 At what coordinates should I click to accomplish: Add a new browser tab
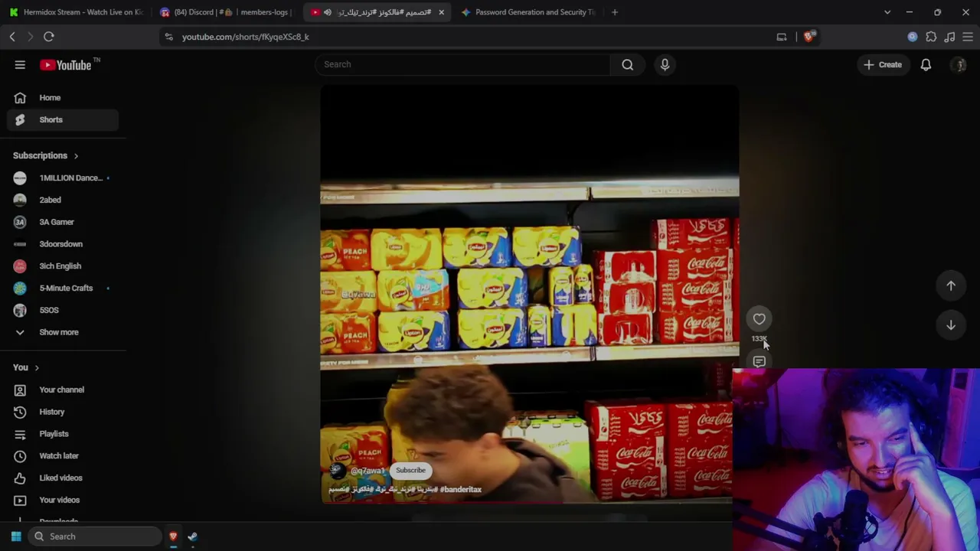[614, 12]
